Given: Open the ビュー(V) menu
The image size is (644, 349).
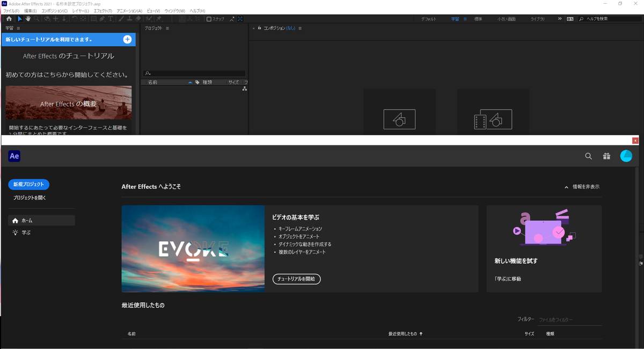Looking at the screenshot, I should coord(153,11).
